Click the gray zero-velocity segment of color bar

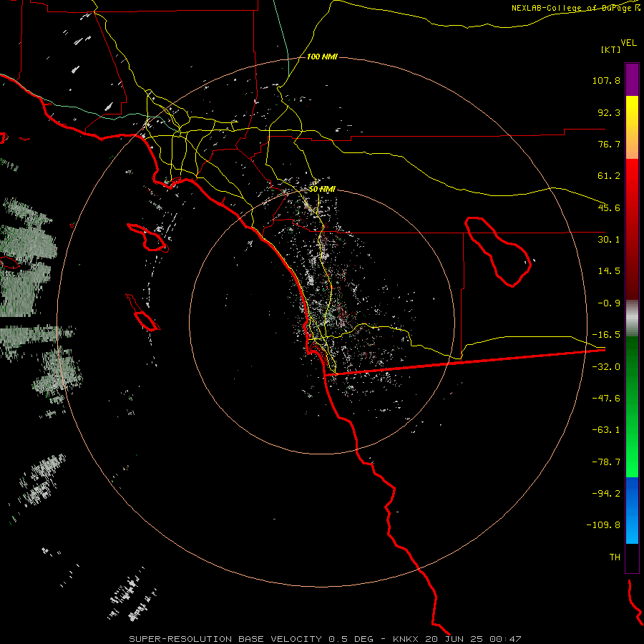pos(632,318)
